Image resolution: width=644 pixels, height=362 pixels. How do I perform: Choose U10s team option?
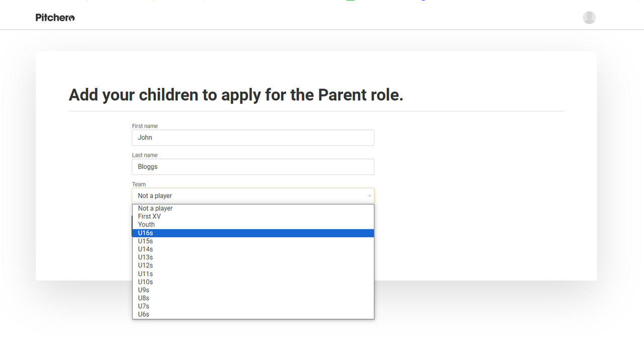coord(145,282)
